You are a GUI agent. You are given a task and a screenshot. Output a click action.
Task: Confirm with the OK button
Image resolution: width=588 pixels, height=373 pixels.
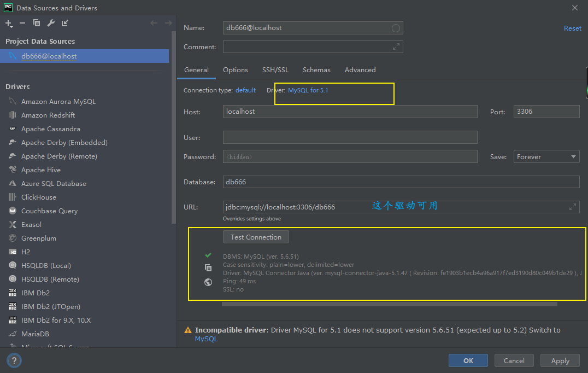pyautogui.click(x=468, y=360)
